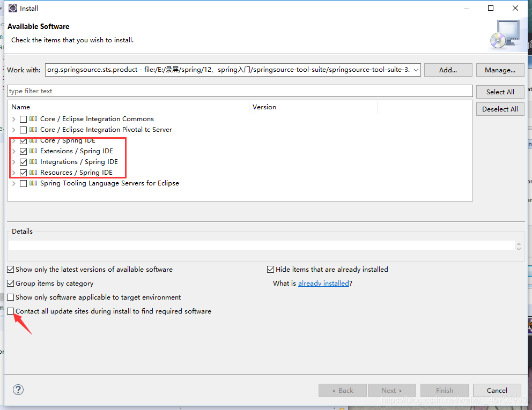Enable Show only software applicable to target environment

coord(11,297)
